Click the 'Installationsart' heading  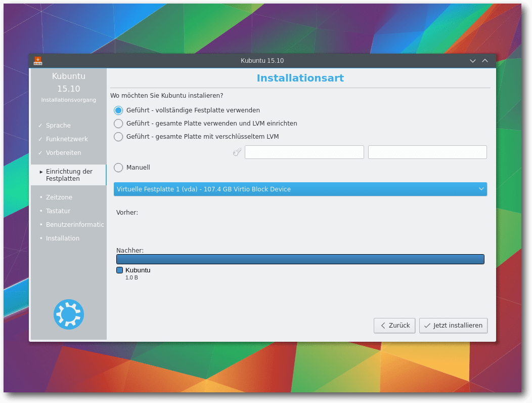pyautogui.click(x=300, y=78)
